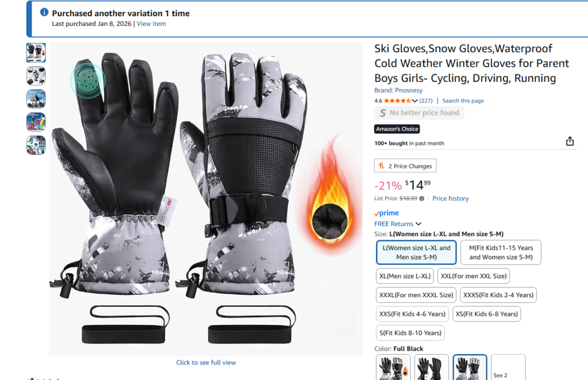The height and width of the screenshot is (380, 588).
Task: Click the No better price found badge
Action: point(419,113)
